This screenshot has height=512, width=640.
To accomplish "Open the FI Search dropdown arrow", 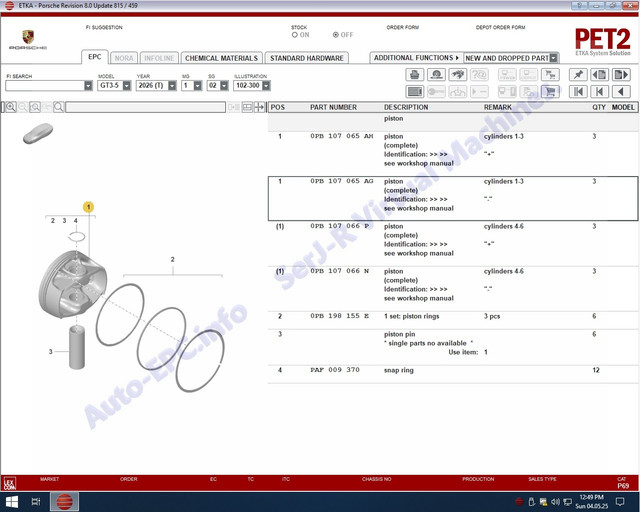I will click(88, 86).
